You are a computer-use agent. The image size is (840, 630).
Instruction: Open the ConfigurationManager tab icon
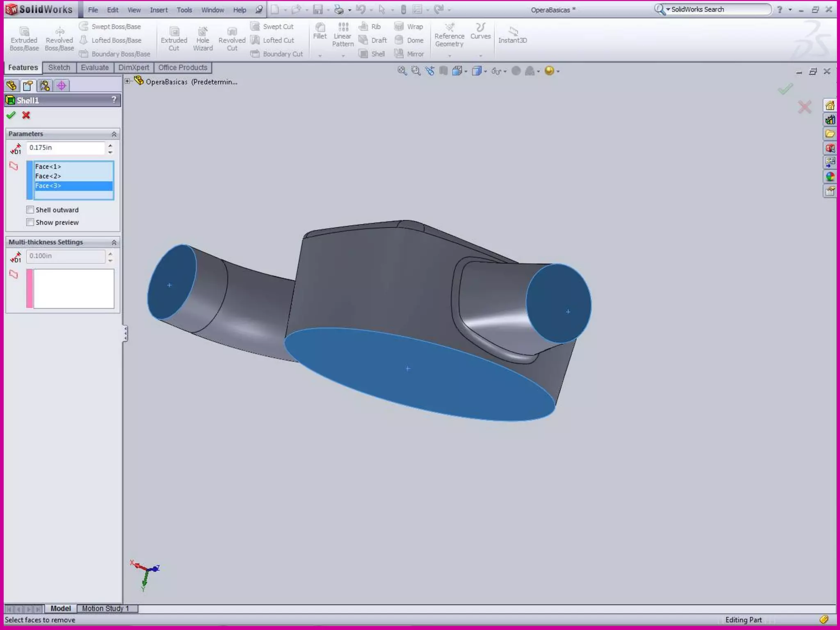tap(45, 85)
